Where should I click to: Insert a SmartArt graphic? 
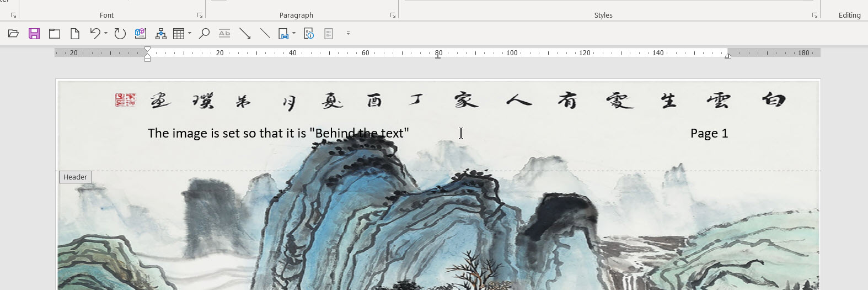(160, 34)
